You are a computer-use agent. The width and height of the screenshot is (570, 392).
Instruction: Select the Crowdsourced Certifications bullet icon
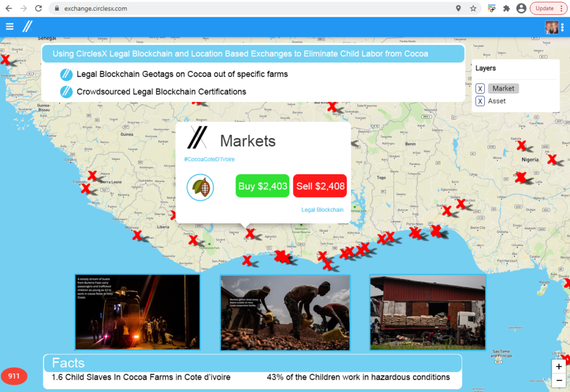tap(66, 92)
